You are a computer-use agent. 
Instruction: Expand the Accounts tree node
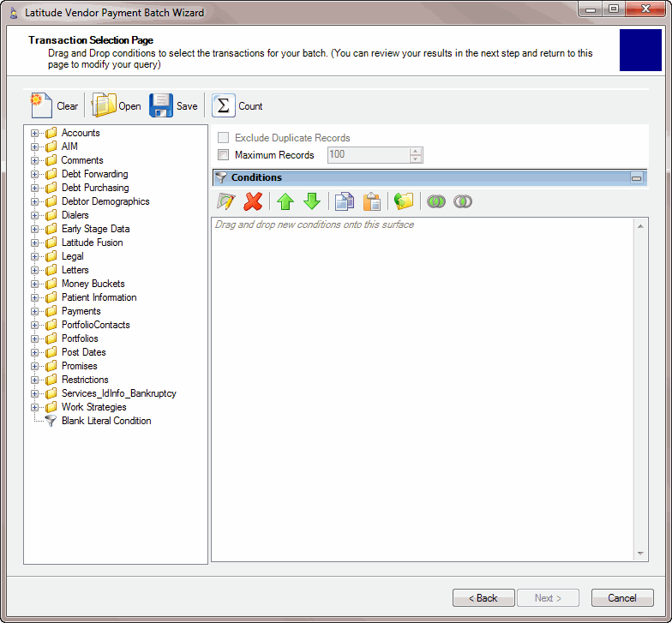[x=34, y=134]
